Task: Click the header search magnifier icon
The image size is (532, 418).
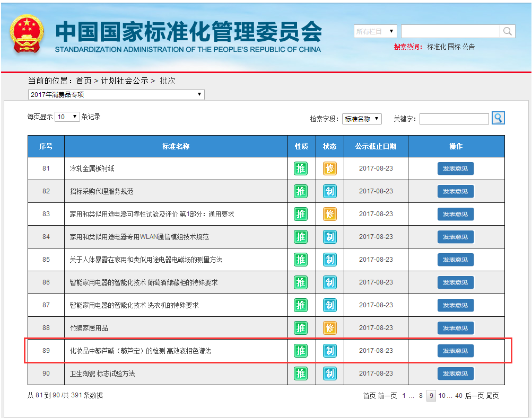Action: coord(508,31)
